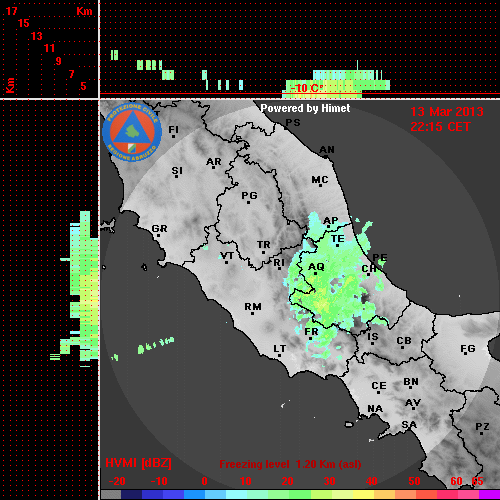Image resolution: width=500 pixels, height=500 pixels.
Task: Click the SI city label
Action: coord(177,171)
